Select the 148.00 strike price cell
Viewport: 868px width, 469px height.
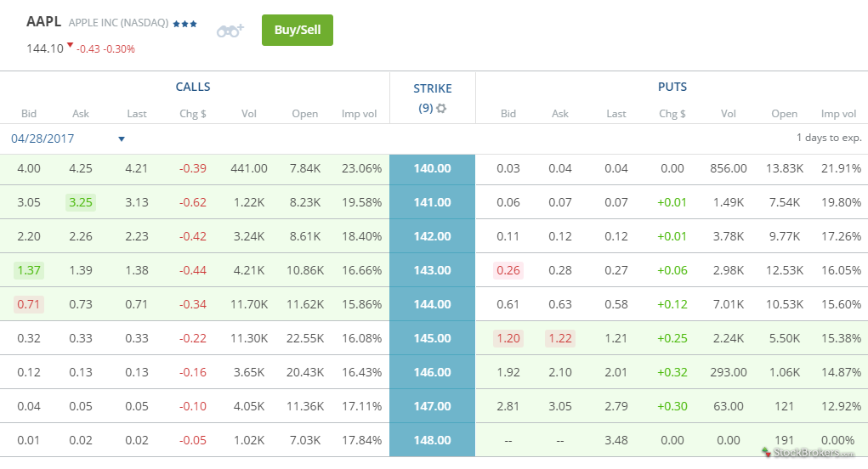(433, 440)
